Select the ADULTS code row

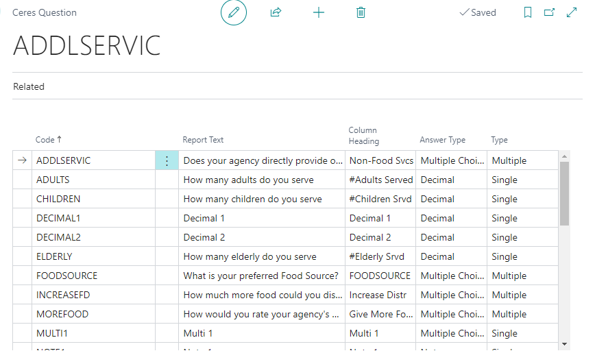53,180
